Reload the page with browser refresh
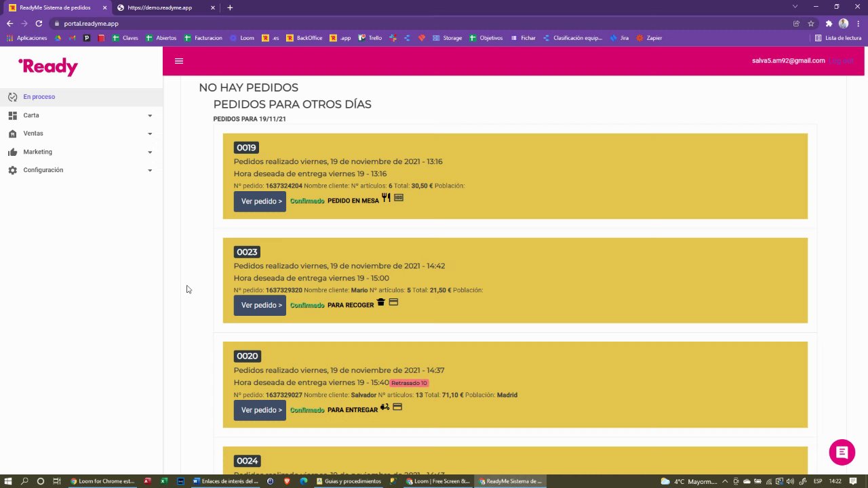Image resolution: width=868 pixels, height=488 pixels. (39, 23)
